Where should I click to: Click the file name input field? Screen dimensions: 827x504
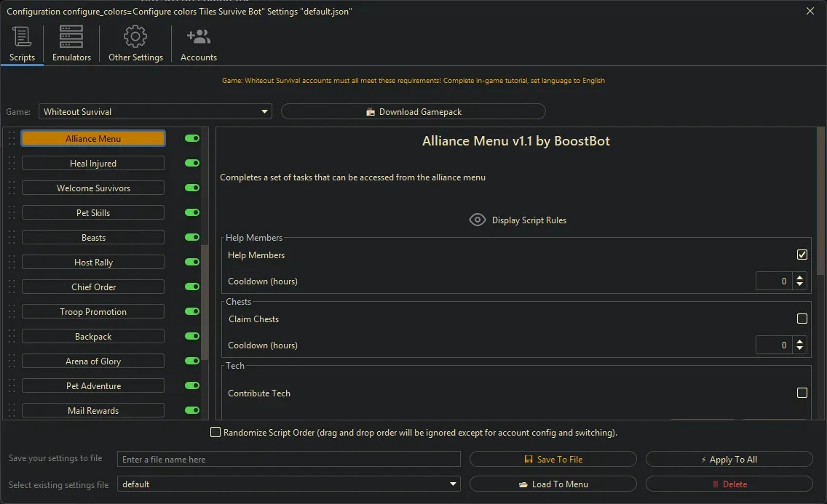tap(289, 459)
